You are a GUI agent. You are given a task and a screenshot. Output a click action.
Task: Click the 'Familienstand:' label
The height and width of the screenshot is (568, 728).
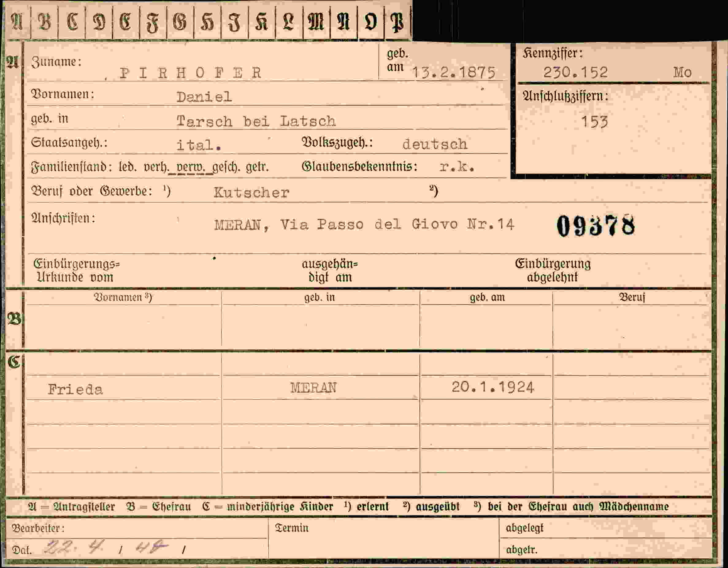click(x=71, y=167)
